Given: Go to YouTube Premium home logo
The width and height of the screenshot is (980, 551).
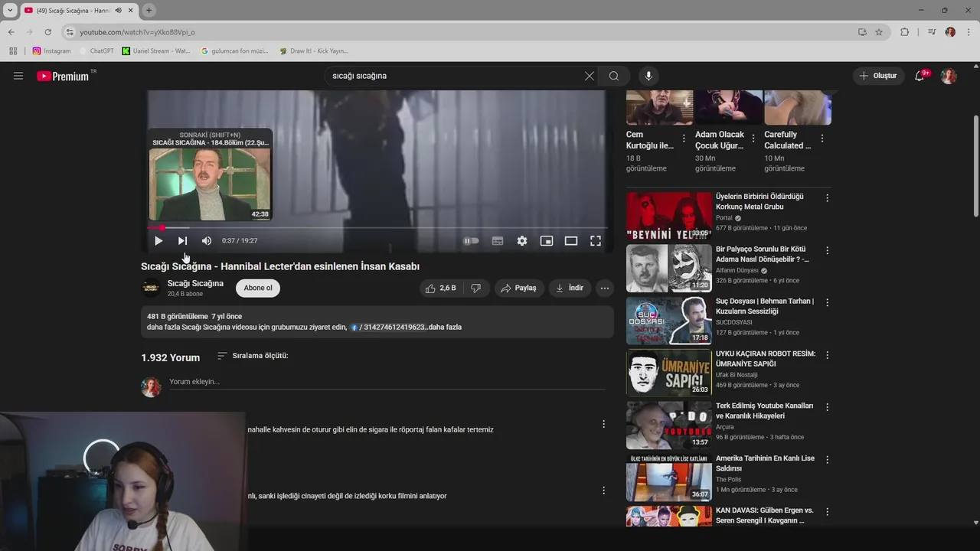Looking at the screenshot, I should tap(64, 76).
